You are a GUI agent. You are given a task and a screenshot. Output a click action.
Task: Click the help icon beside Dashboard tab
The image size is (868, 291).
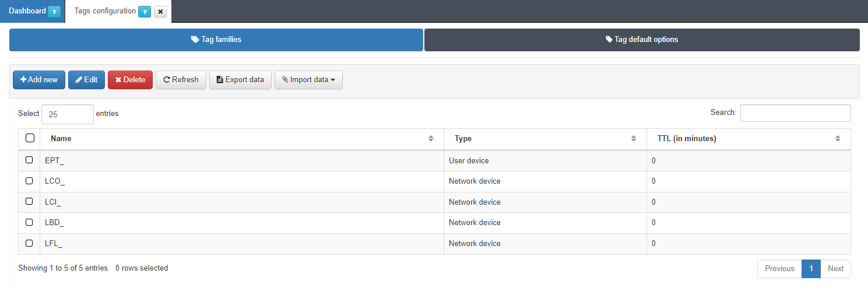pos(54,12)
